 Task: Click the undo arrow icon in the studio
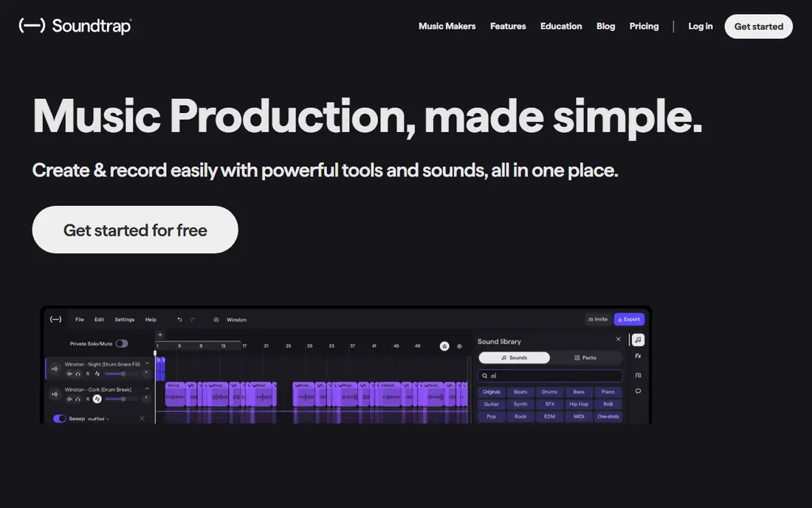coord(179,320)
